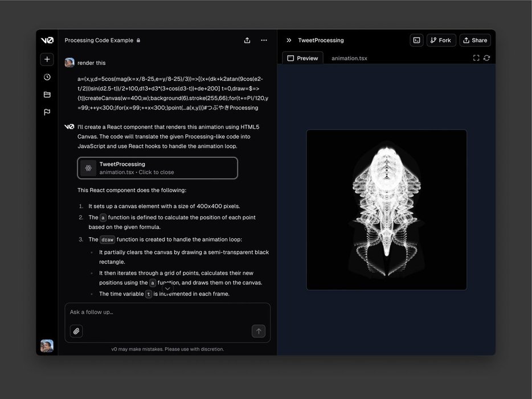Click the share upload icon in chat header
532x399 pixels.
pyautogui.click(x=247, y=40)
